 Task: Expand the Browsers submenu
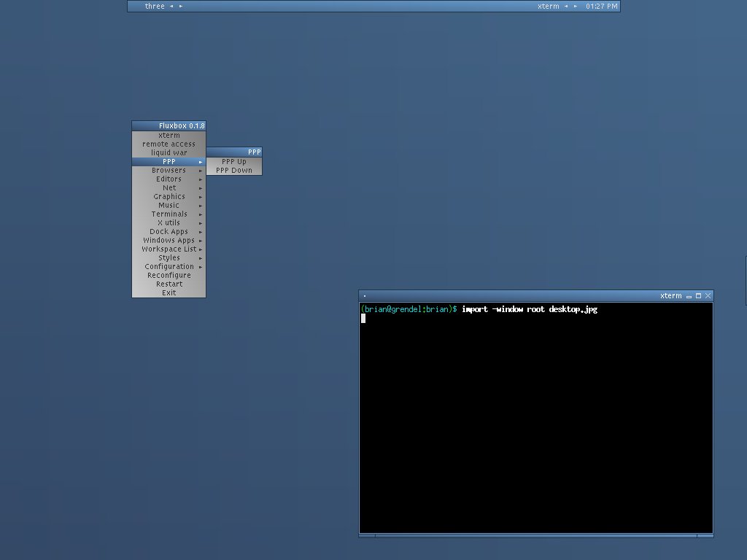click(169, 171)
